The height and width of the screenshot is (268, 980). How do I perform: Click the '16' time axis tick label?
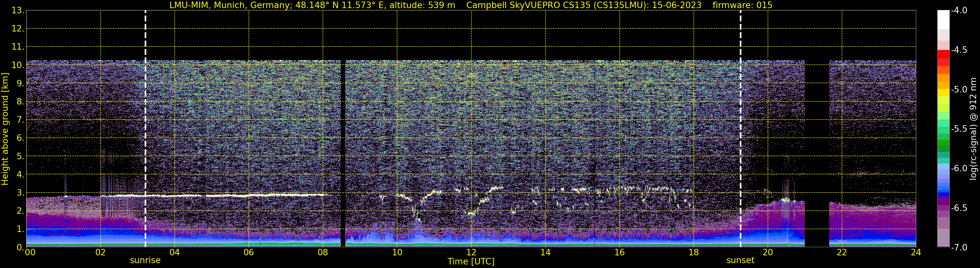click(x=619, y=252)
